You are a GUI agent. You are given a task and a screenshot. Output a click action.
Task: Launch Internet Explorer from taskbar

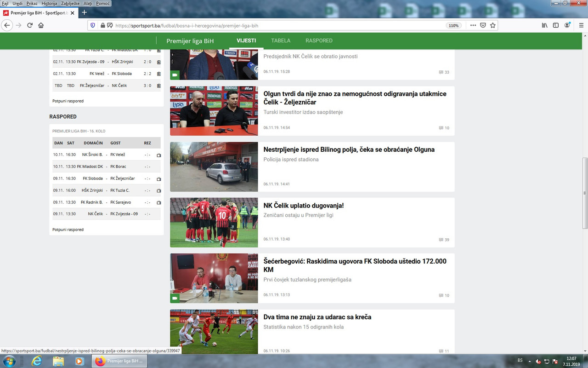[37, 361]
